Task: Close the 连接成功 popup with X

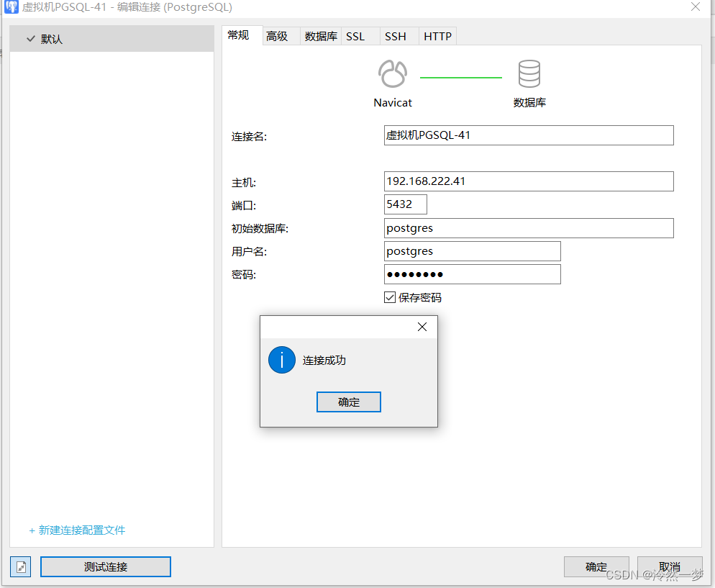Action: 422,327
